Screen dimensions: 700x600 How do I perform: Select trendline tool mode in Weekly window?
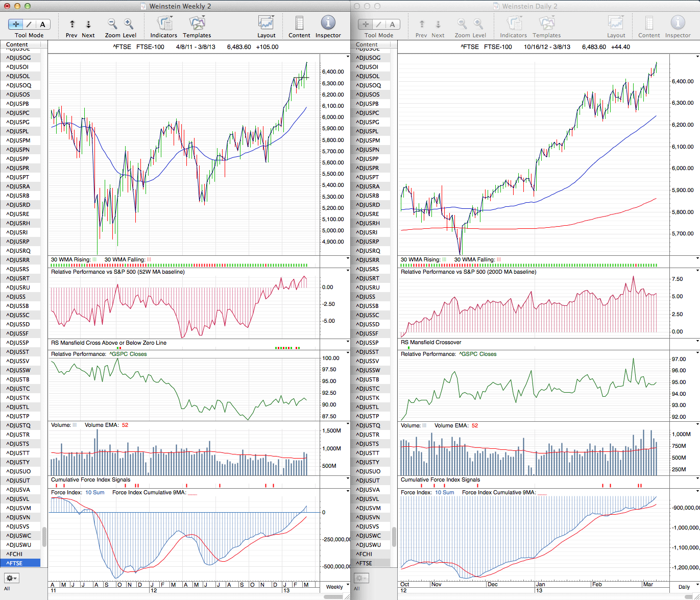(29, 24)
